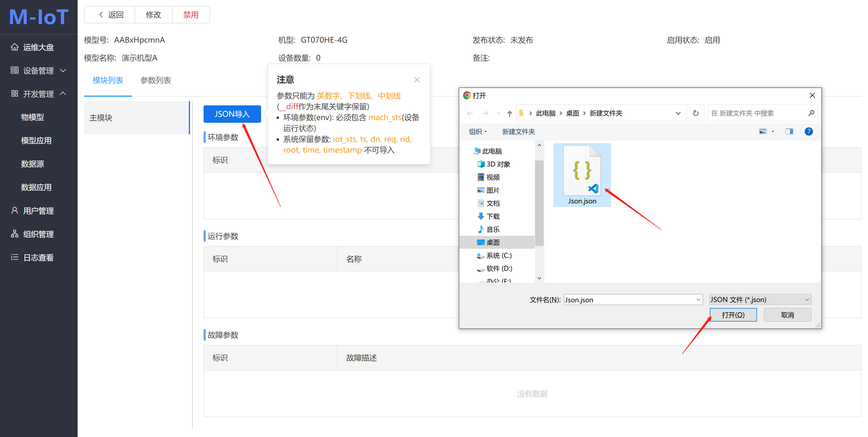The width and height of the screenshot is (868, 437).
Task: Select the Json.json file thumbnail
Action: click(x=582, y=175)
